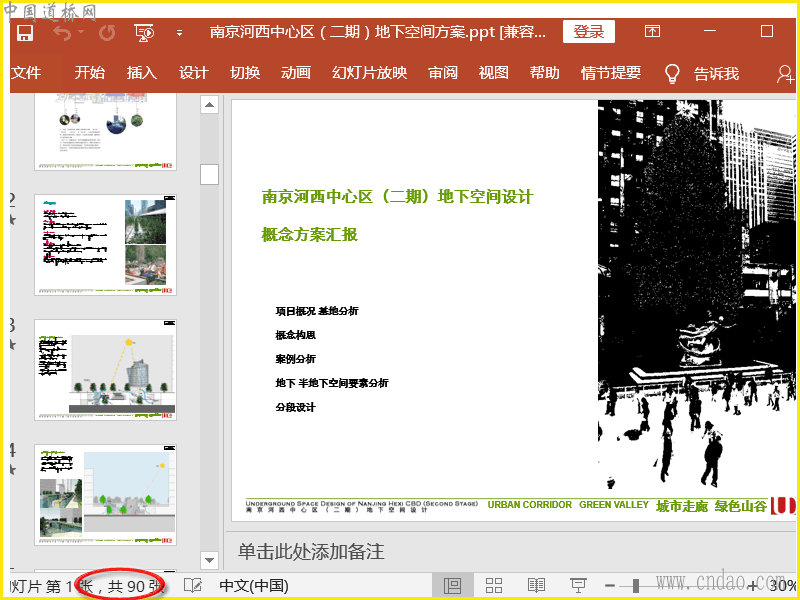
Task: Click the black-and-white city photo on slide
Action: point(696,294)
